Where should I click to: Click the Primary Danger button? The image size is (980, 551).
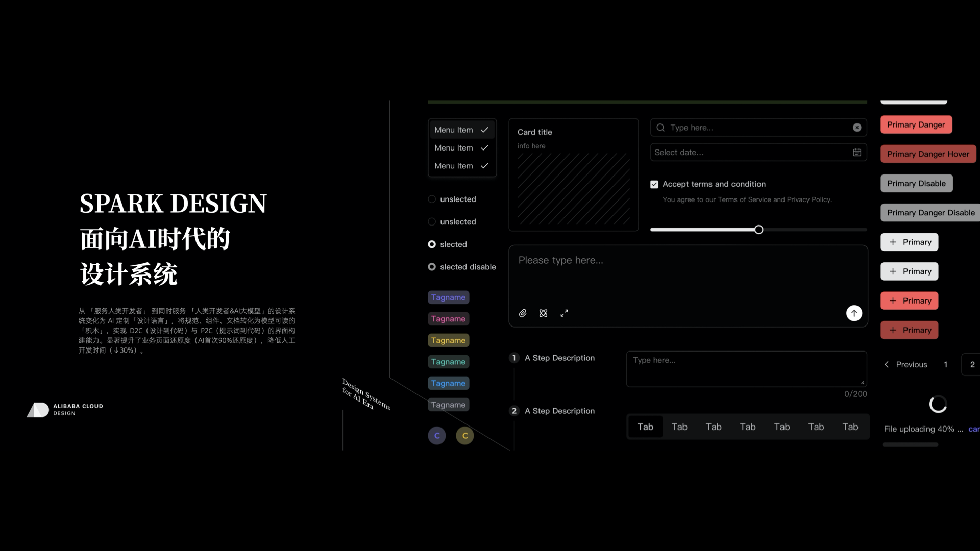click(x=916, y=125)
